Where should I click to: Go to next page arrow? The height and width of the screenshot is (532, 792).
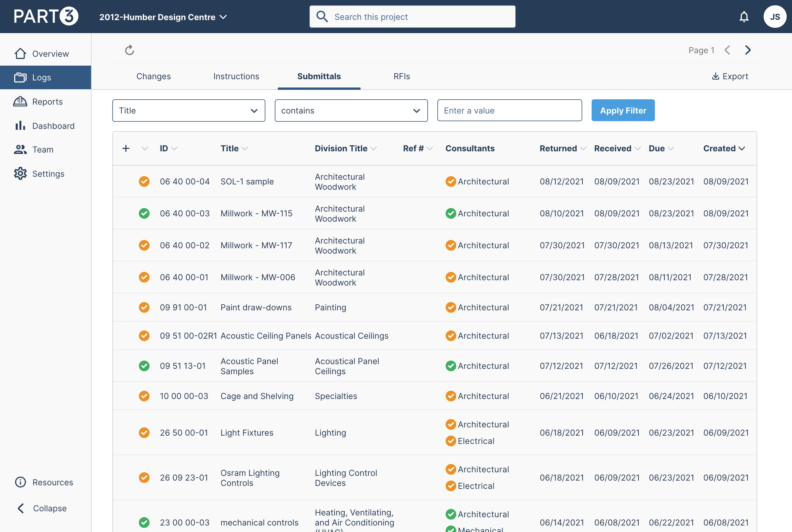pos(748,50)
